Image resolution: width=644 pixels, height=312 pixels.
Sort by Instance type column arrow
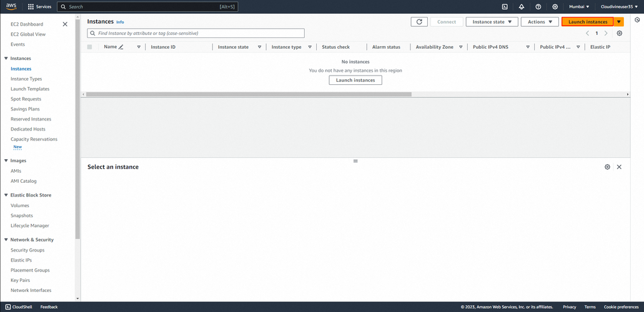(310, 47)
